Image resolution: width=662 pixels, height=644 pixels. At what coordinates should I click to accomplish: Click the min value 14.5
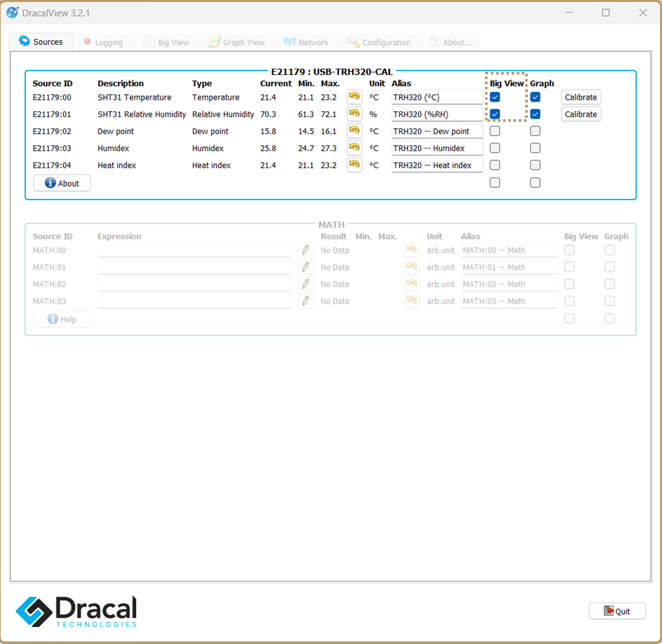(x=305, y=131)
